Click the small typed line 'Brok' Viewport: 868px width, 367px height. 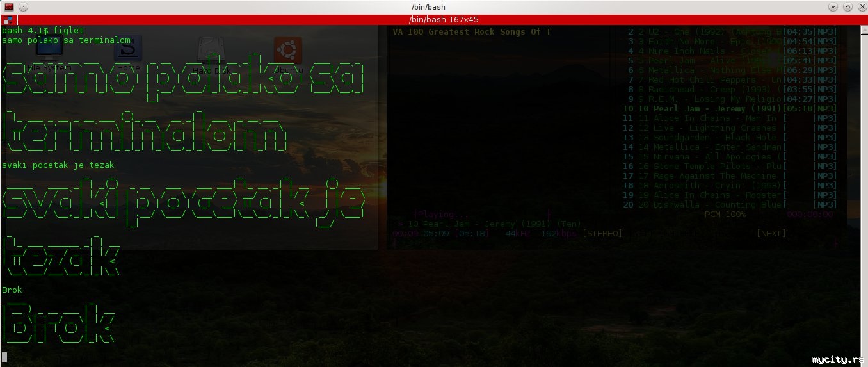(12, 290)
